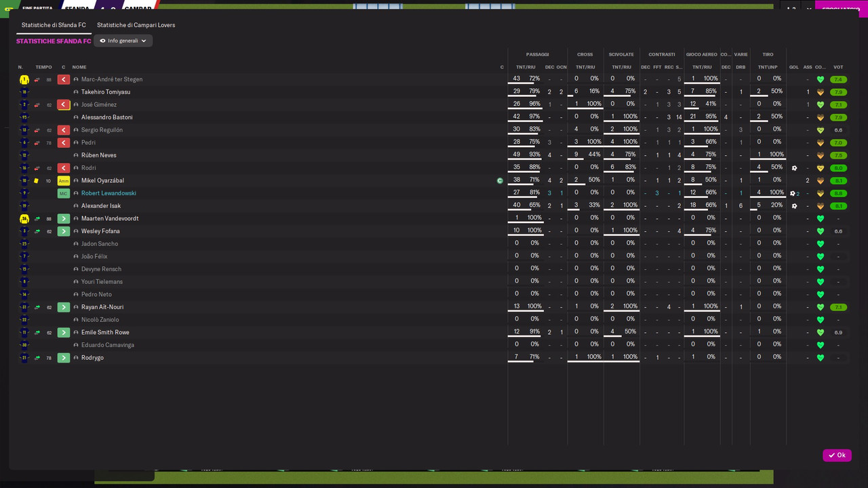
Task: Click condition heart icon for Alessandro Bastoni
Action: click(820, 117)
